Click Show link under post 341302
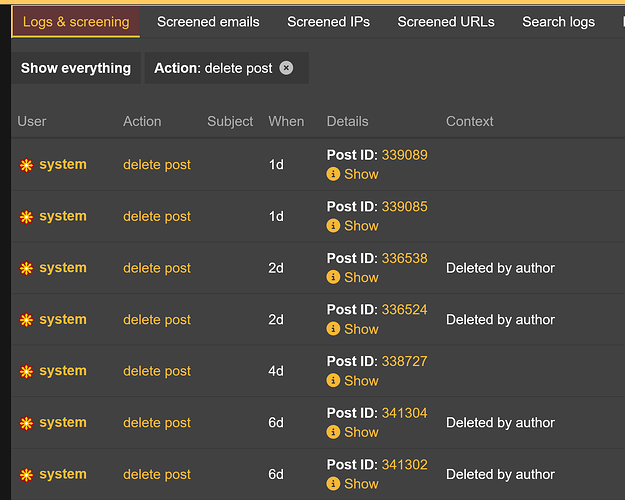Screen dimensions: 625x500 coord(361,484)
